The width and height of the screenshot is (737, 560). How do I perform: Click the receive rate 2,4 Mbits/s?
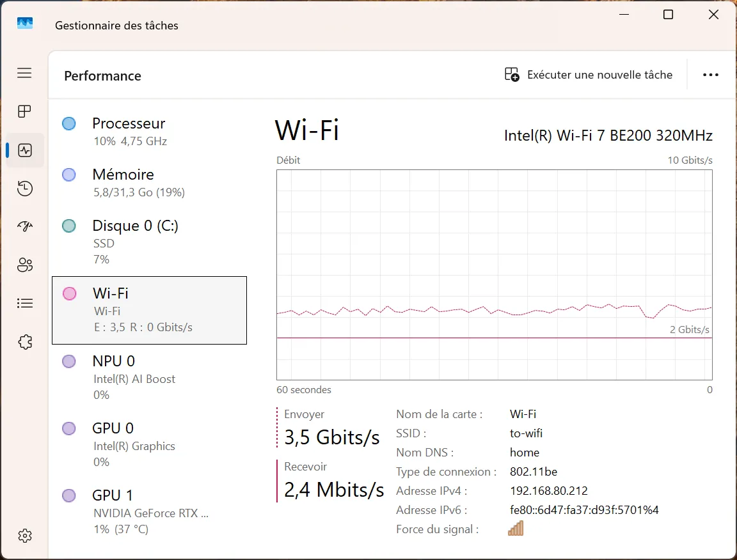(334, 490)
